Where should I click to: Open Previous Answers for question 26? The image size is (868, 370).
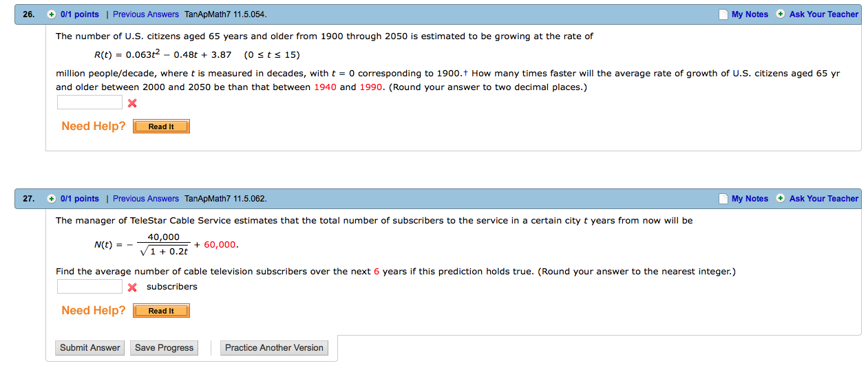pos(146,14)
